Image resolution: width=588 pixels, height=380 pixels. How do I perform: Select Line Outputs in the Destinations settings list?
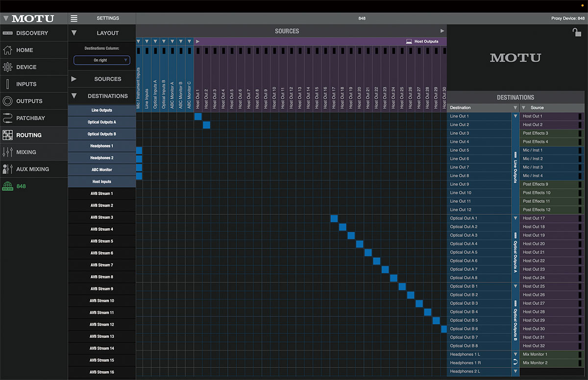(x=102, y=110)
